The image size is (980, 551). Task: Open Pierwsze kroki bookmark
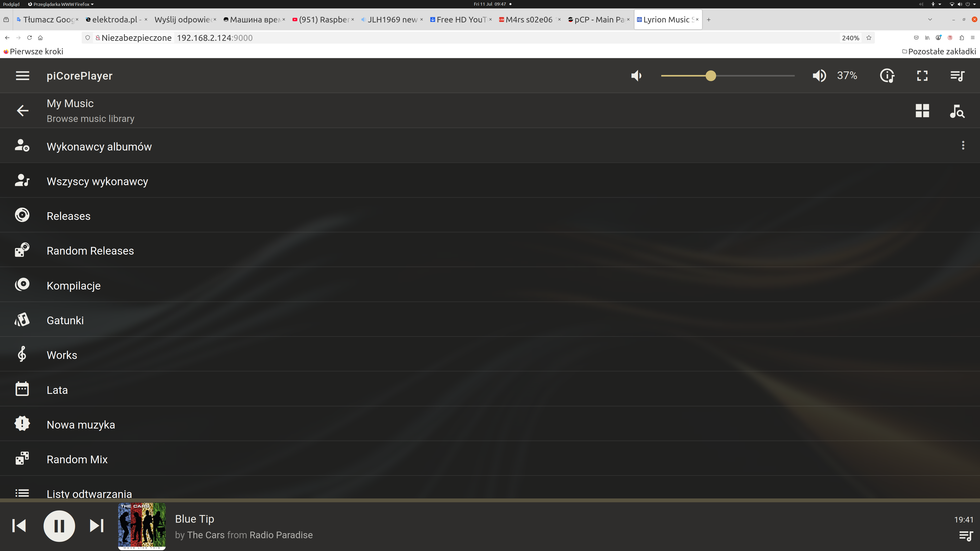click(33, 51)
